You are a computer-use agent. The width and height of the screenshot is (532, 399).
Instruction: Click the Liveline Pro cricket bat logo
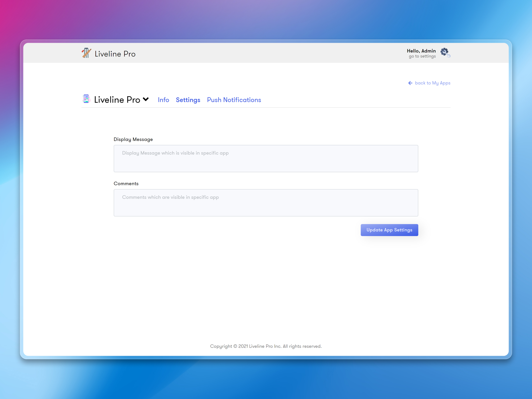(86, 53)
